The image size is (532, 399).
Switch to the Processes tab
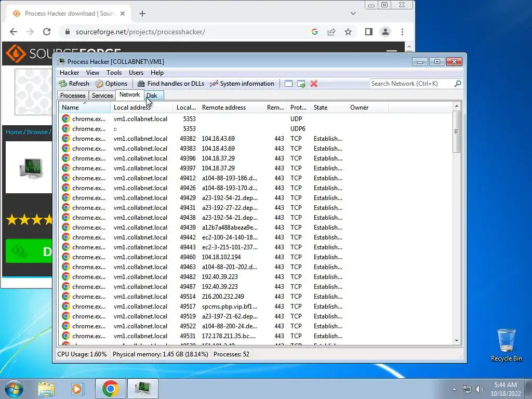click(x=73, y=96)
